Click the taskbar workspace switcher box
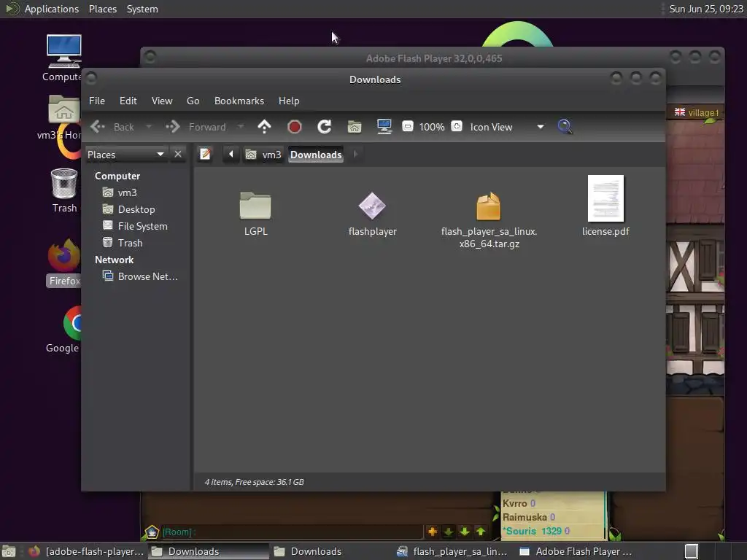747x560 pixels. pos(692,551)
